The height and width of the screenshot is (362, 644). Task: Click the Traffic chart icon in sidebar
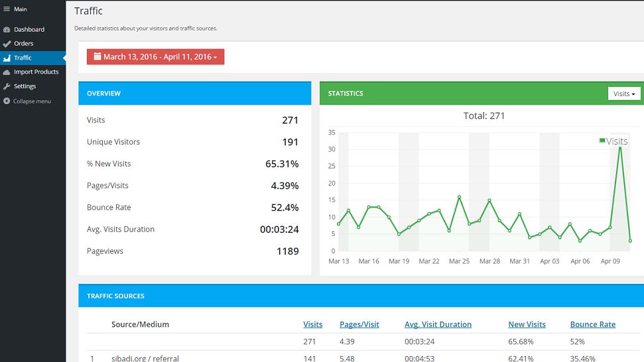coord(7,58)
